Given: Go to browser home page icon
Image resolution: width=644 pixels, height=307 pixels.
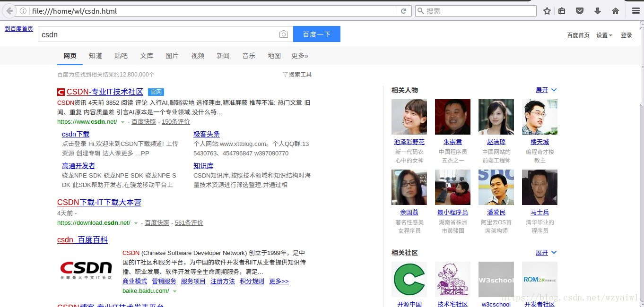Looking at the screenshot, I should [x=616, y=11].
